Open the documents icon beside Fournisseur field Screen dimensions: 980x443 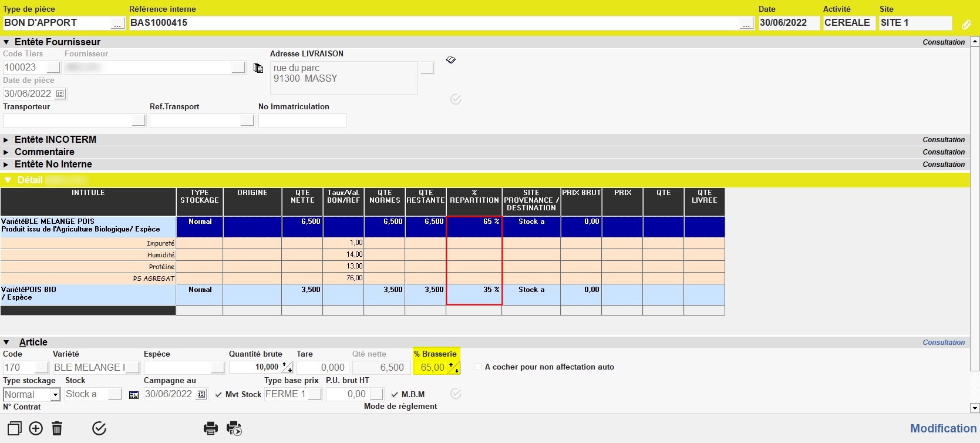point(258,68)
